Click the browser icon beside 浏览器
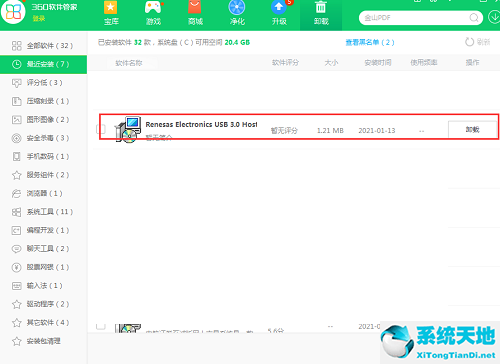The width and height of the screenshot is (500, 364). click(16, 193)
